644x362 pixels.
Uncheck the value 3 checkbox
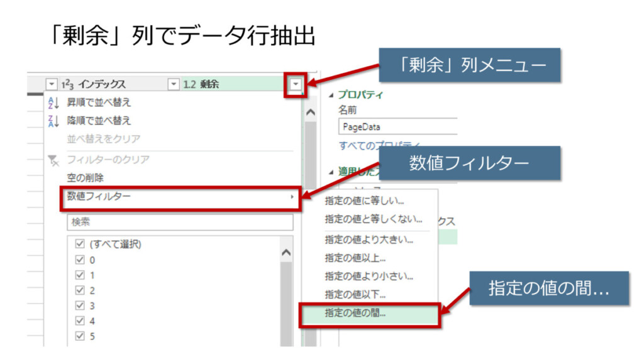pos(80,305)
